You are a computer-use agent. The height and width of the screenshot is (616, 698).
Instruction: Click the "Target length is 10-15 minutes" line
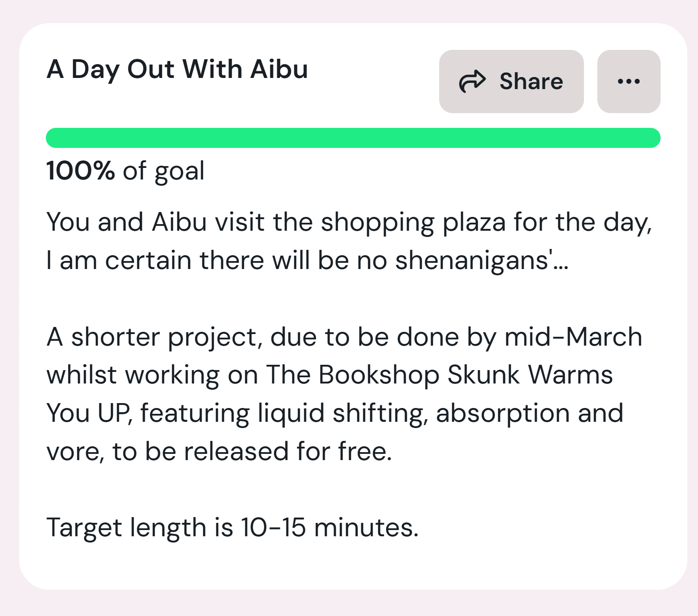pyautogui.click(x=232, y=527)
